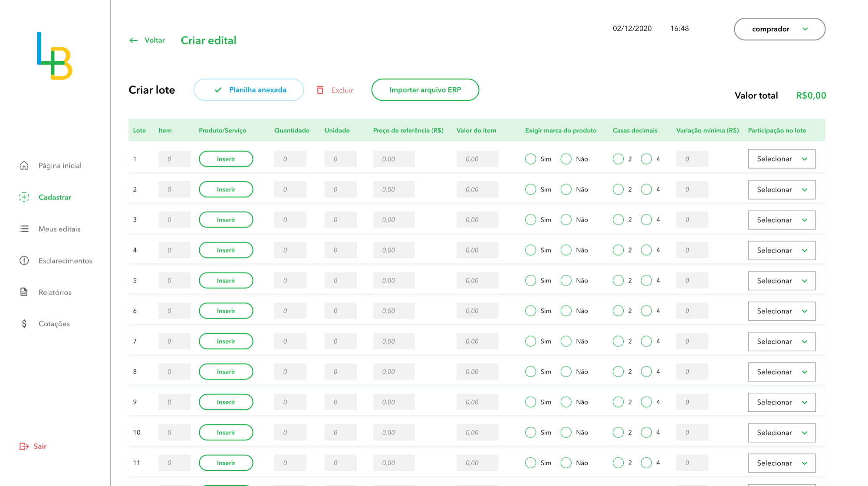Open Selecionar dropdown in row 2
This screenshot has height=486, width=868.
[x=782, y=190]
